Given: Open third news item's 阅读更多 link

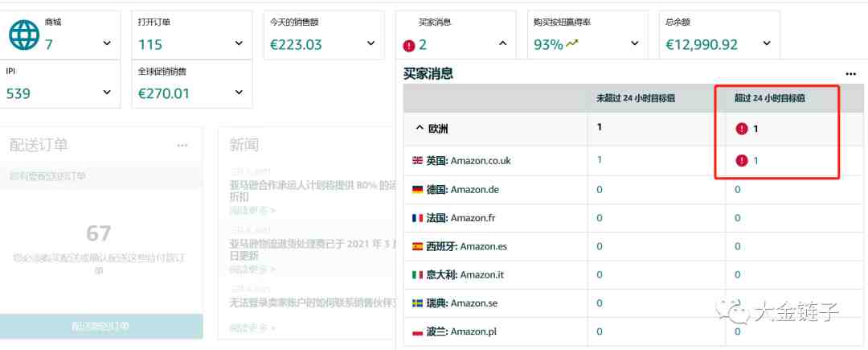Looking at the screenshot, I should click(252, 327).
